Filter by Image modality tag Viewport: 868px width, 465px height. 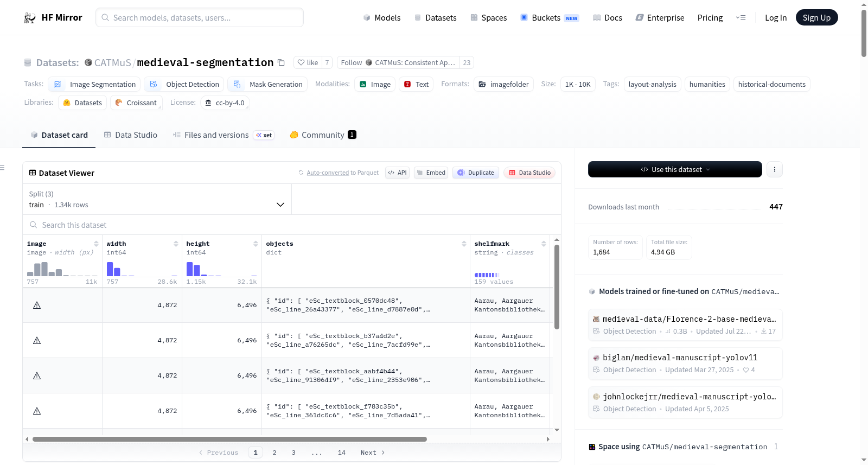coord(375,84)
